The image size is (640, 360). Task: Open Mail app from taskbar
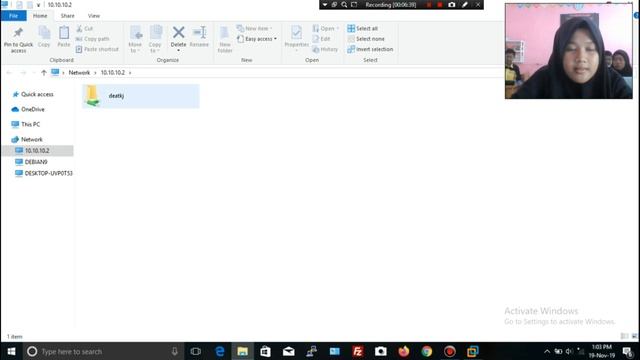(x=289, y=351)
